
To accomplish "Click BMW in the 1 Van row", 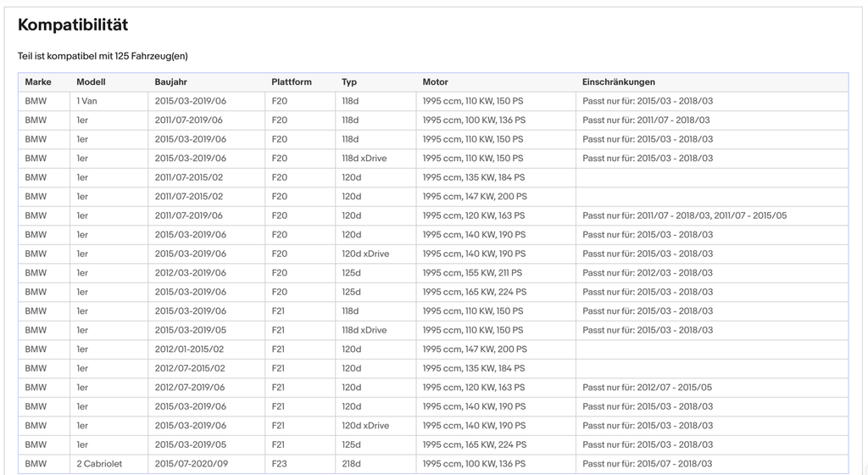I will tap(36, 101).
